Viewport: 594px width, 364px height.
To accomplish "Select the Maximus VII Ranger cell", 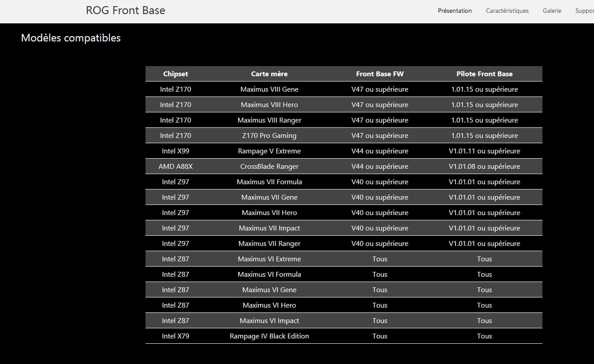I will (269, 244).
